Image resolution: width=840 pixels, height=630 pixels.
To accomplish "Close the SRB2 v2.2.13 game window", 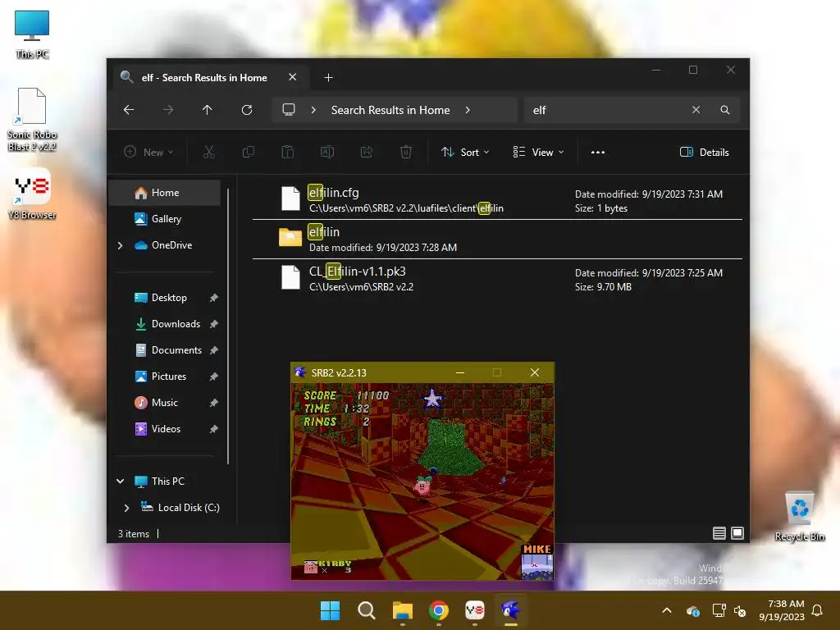I will pos(535,373).
